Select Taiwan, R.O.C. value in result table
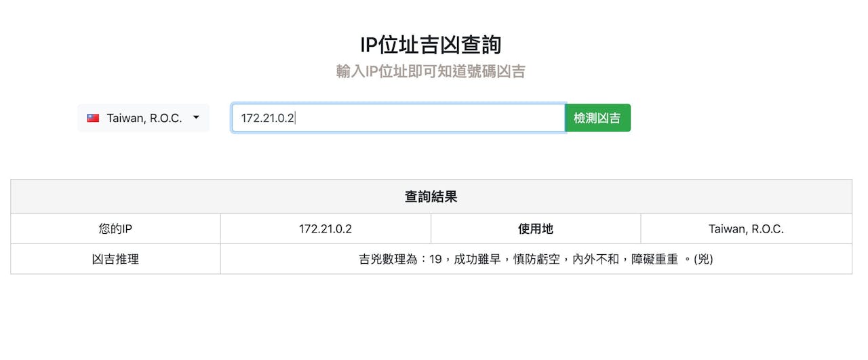The height and width of the screenshot is (360, 868). click(x=746, y=229)
